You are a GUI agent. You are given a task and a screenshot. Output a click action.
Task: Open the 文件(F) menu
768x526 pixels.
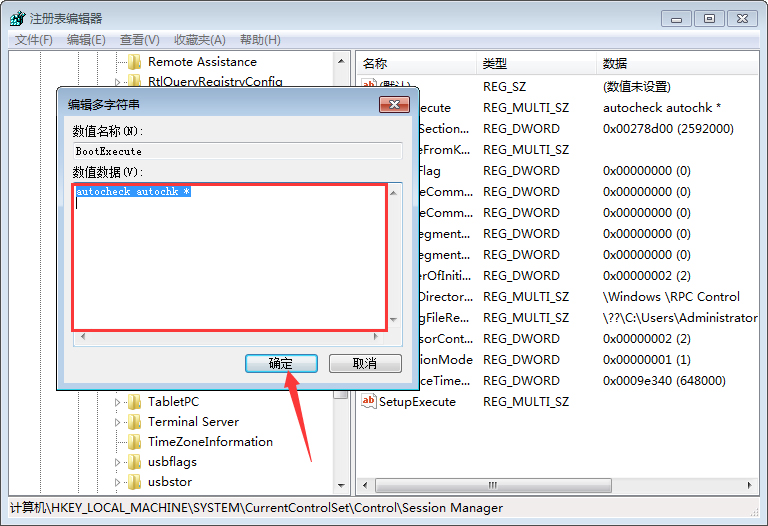pyautogui.click(x=34, y=40)
